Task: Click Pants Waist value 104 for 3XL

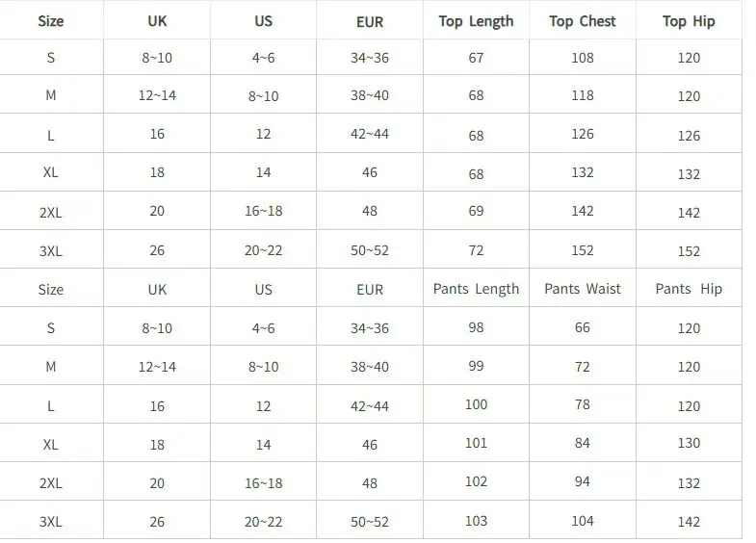Action: tap(583, 521)
